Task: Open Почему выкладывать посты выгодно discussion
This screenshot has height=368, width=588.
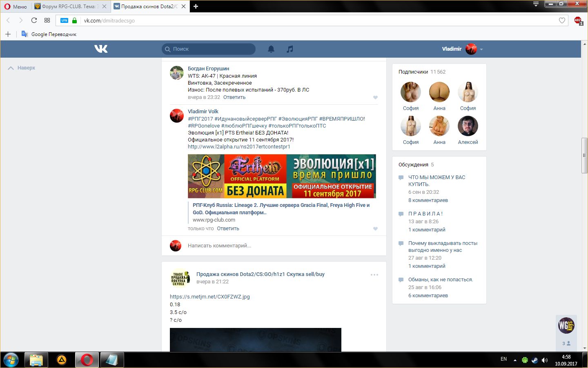Action: (443, 247)
